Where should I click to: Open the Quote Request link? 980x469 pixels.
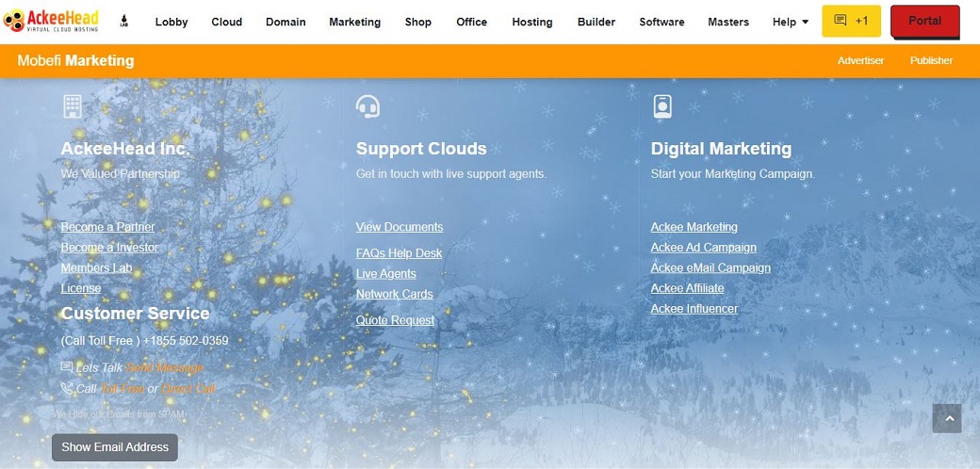[395, 320]
